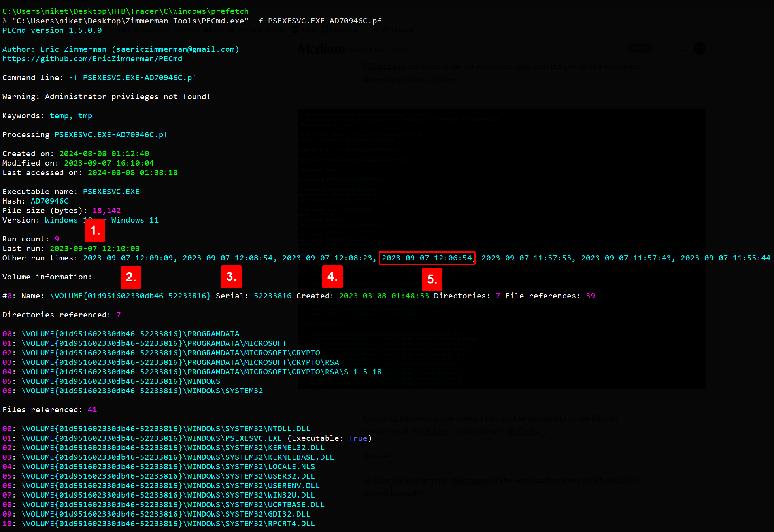Select the 'PECmd version 1.5.0.0' text
The image size is (774, 532).
pyautogui.click(x=52, y=30)
